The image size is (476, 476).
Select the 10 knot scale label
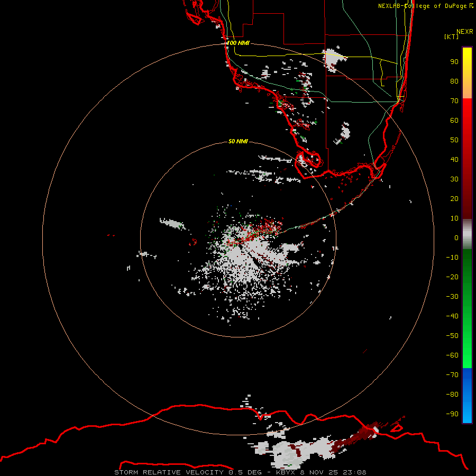point(454,218)
